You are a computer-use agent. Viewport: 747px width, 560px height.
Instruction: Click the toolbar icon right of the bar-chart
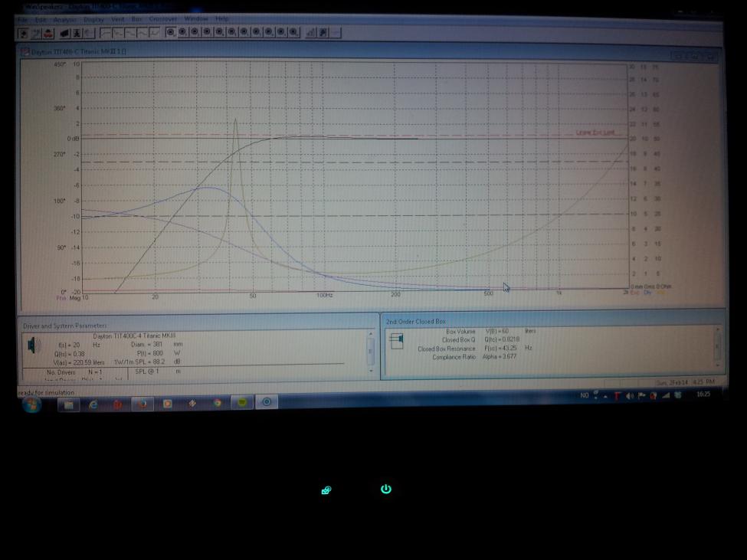[x=323, y=32]
